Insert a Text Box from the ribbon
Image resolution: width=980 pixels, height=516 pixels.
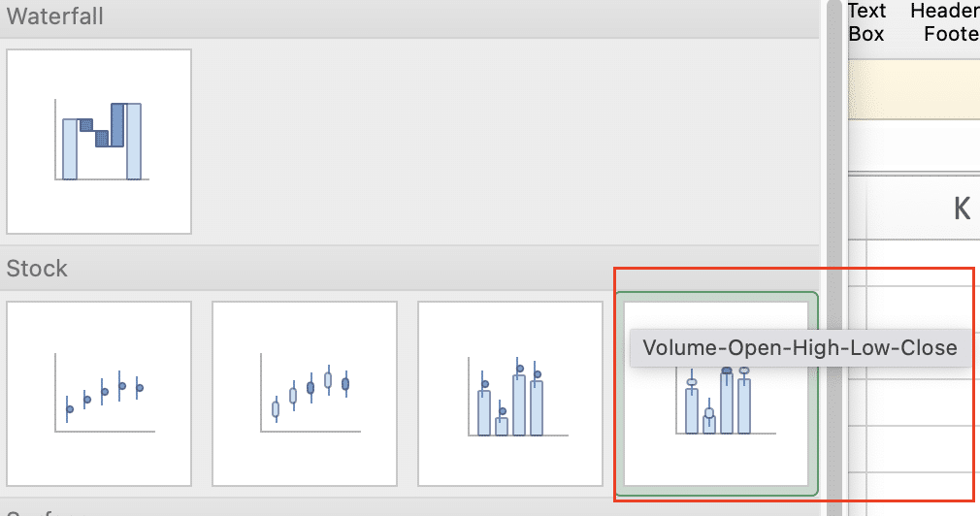tap(866, 22)
